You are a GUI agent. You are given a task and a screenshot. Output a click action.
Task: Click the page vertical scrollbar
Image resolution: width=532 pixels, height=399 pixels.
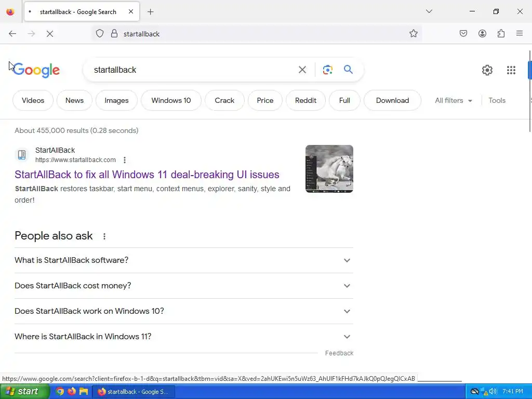pos(529,91)
